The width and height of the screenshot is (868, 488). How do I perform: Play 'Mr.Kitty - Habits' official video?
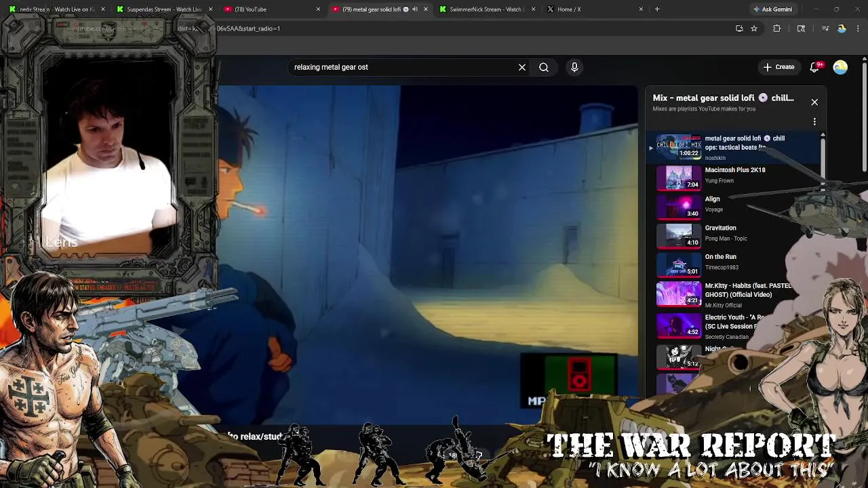click(748, 290)
